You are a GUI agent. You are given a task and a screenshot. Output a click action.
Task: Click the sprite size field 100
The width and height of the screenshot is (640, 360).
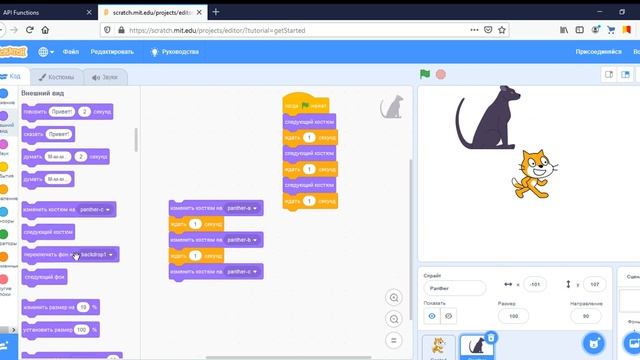point(513,316)
